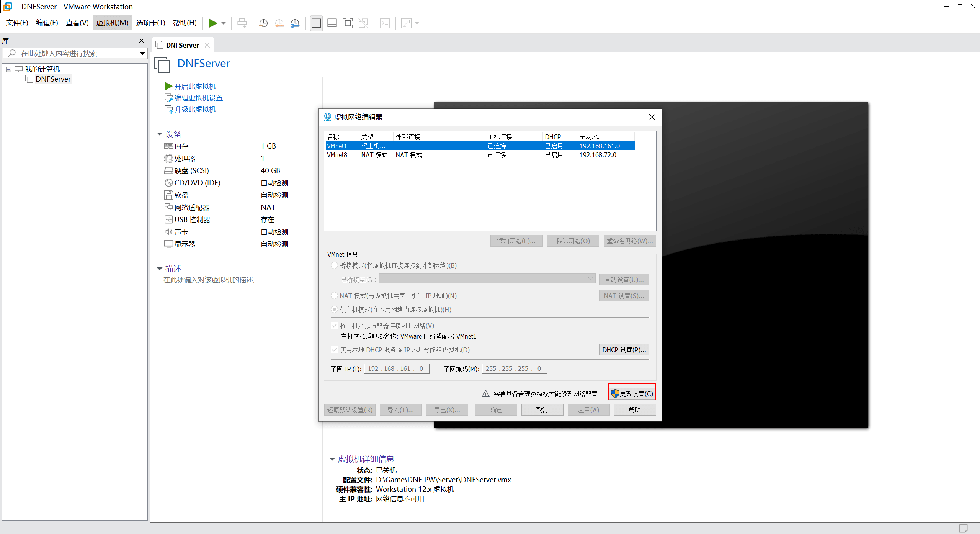Open the 选项卡(T) menu
This screenshot has width=980, height=534.
click(x=150, y=23)
